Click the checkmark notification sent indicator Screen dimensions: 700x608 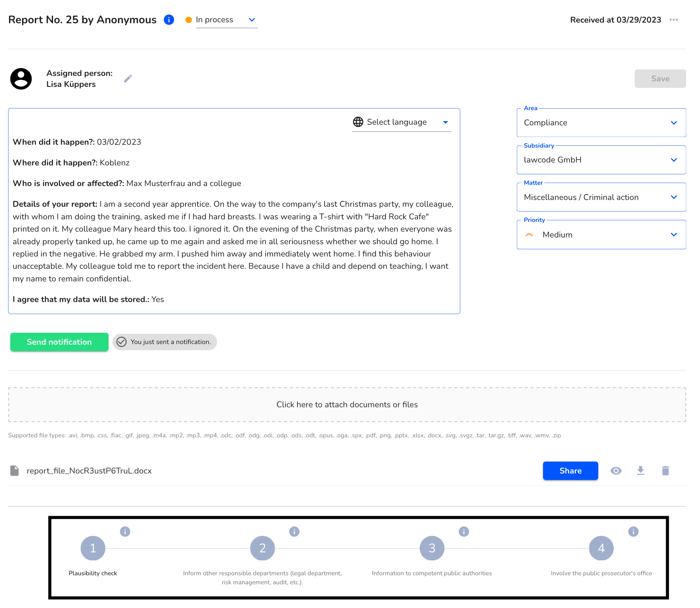(x=122, y=342)
